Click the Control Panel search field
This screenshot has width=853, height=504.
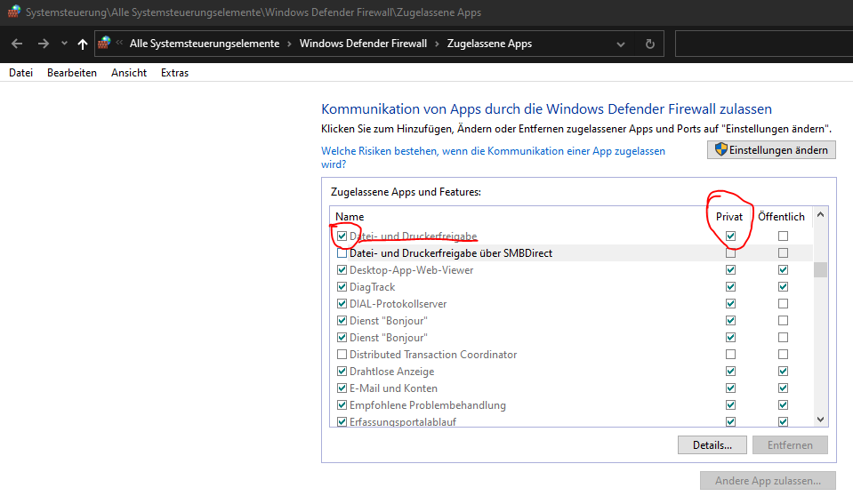[x=764, y=44]
